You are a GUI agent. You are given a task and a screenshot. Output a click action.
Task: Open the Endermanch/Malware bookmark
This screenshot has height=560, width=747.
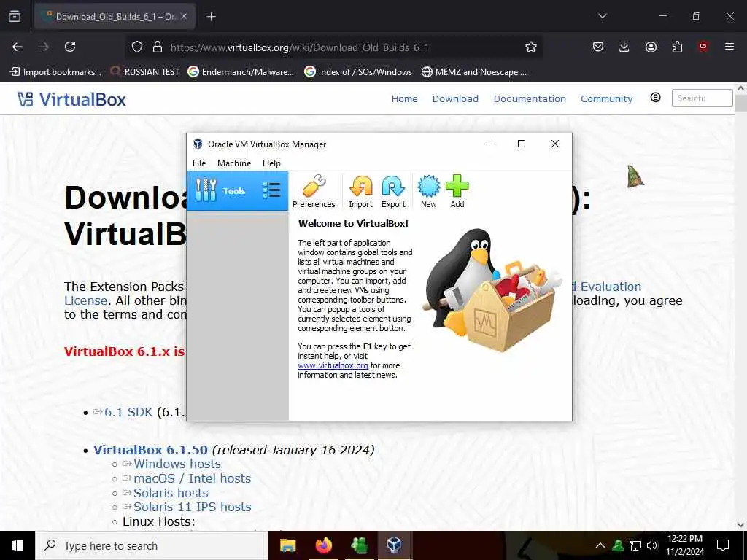click(241, 72)
